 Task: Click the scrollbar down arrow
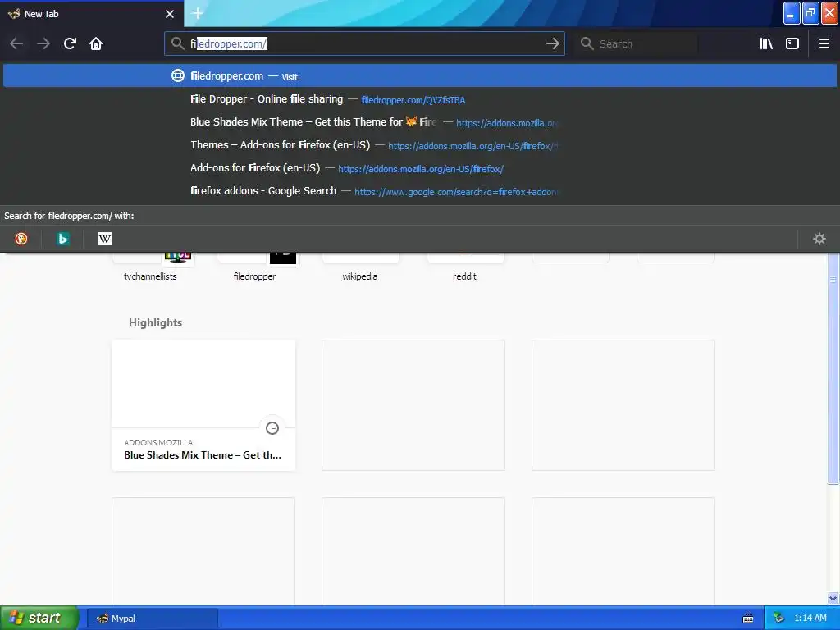(x=833, y=598)
